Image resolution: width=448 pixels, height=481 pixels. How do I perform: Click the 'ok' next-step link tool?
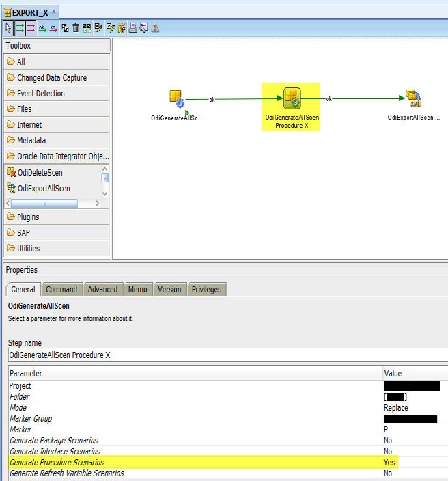42,28
